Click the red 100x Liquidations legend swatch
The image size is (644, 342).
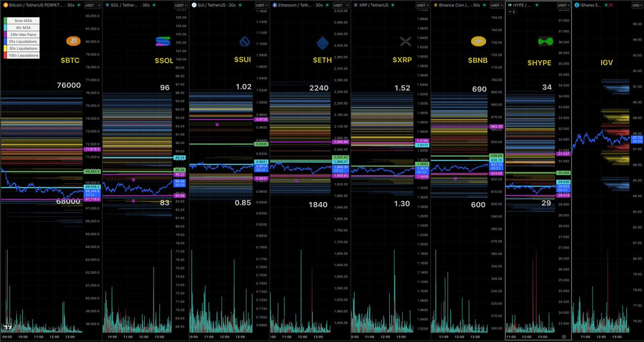(5, 55)
